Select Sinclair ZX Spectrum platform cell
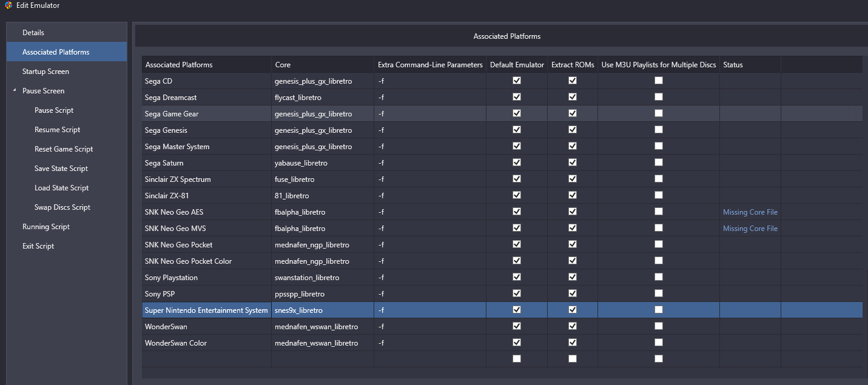The width and height of the screenshot is (868, 385). tap(207, 179)
